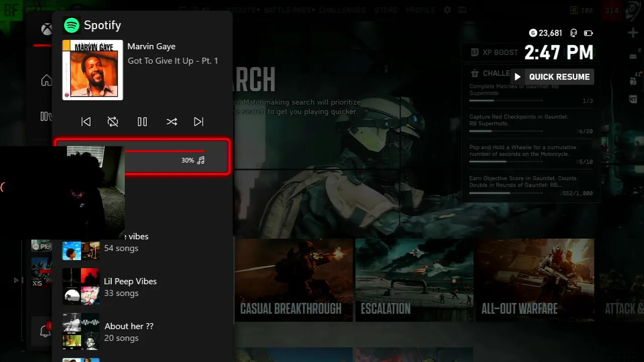644x362 pixels.
Task: Select the EA Play tile in guide
Action: [x=42, y=245]
